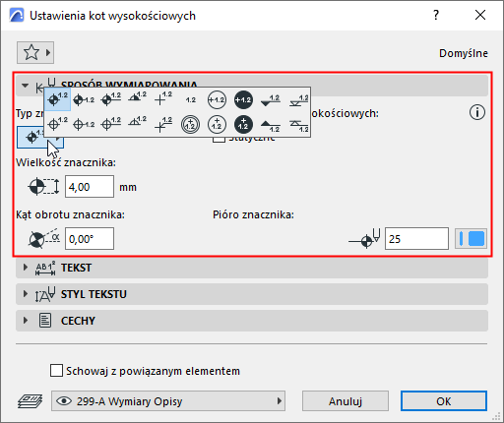The height and width of the screenshot is (423, 504).
Task: Click the Domyślne label
Action: coord(464,53)
